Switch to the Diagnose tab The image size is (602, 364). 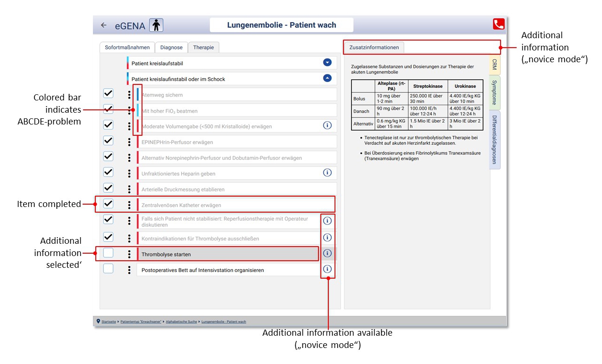point(171,47)
